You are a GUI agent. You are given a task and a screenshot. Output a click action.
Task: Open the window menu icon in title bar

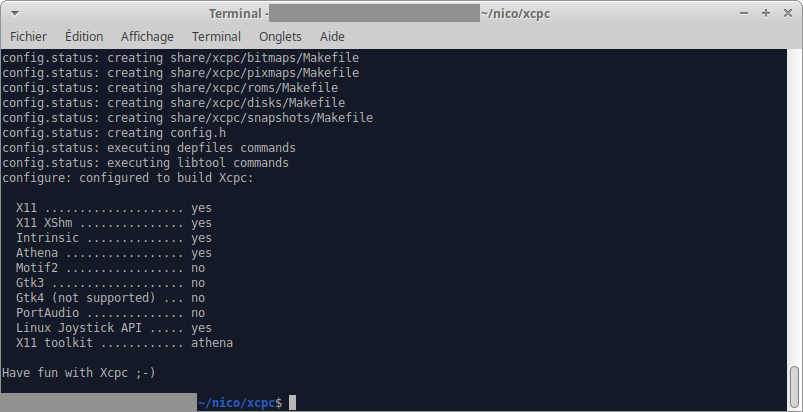13,13
